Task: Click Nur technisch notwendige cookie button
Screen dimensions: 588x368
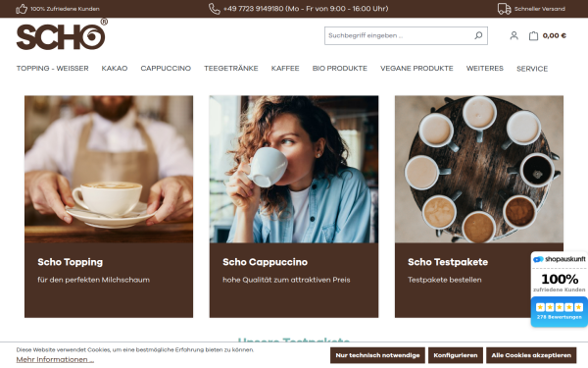Action: (377, 355)
